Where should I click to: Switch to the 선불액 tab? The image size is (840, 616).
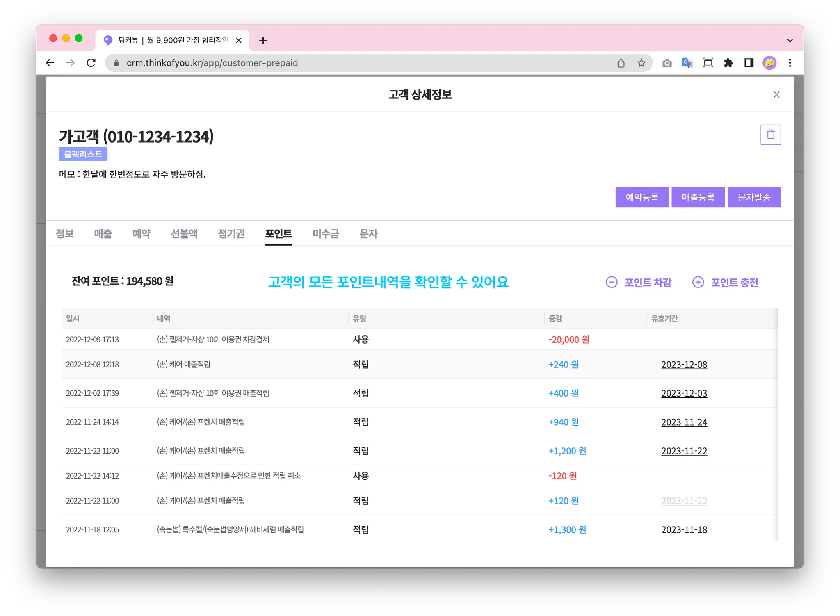click(184, 234)
